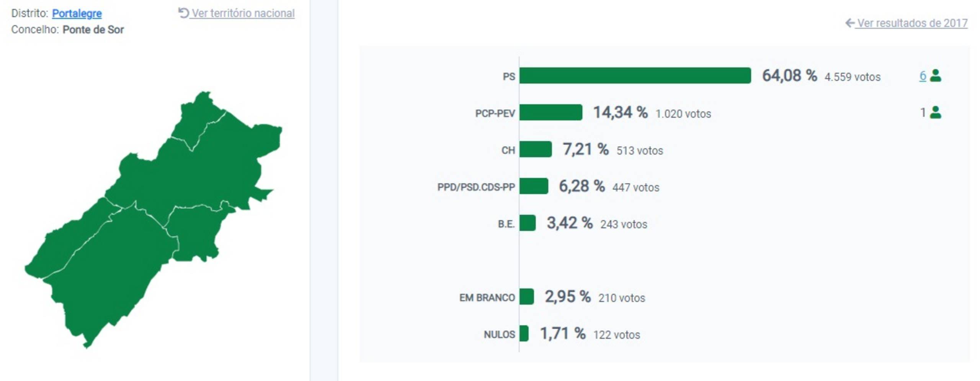Viewport: 980px width, 381px height.
Task: Click the B.E. result bar
Action: (527, 223)
